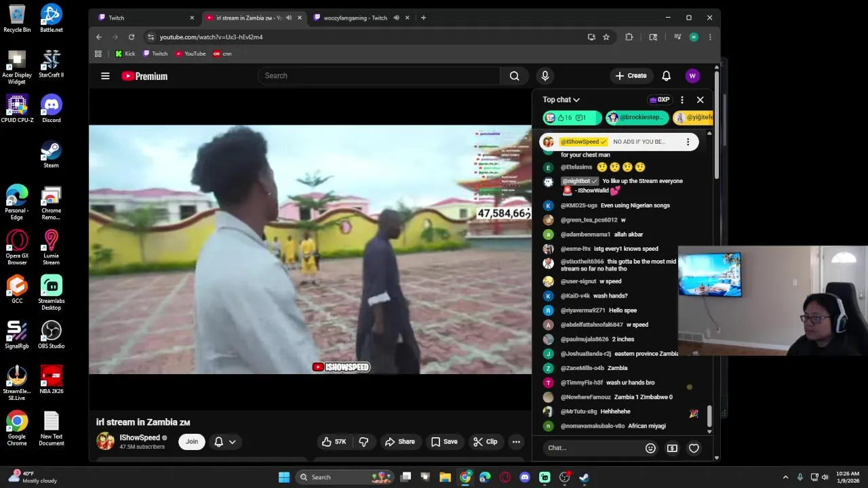Open OBS Studio desktop shortcut
Screen dimensions: 868x488
52,334
